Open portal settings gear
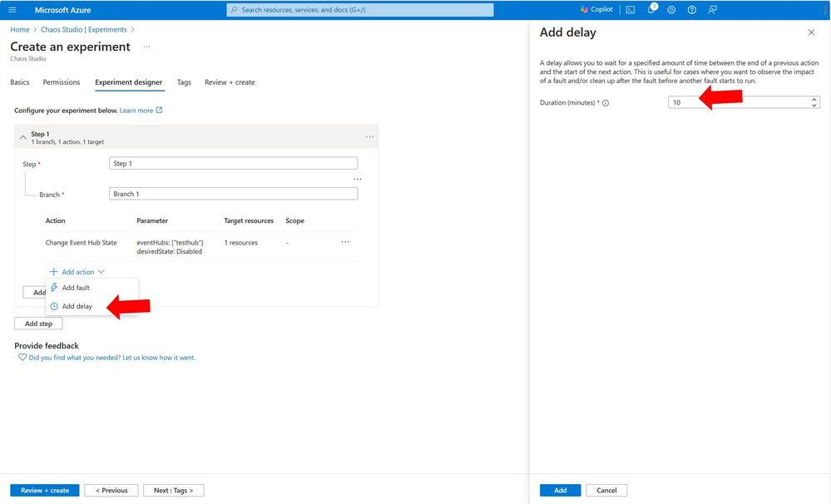Image resolution: width=831 pixels, height=504 pixels. coord(671,9)
